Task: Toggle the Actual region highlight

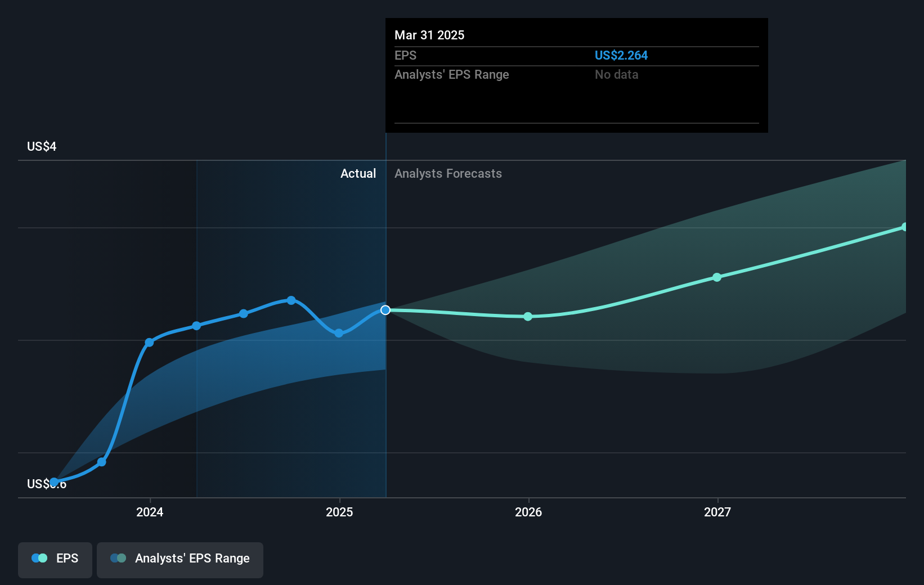Action: 358,173
